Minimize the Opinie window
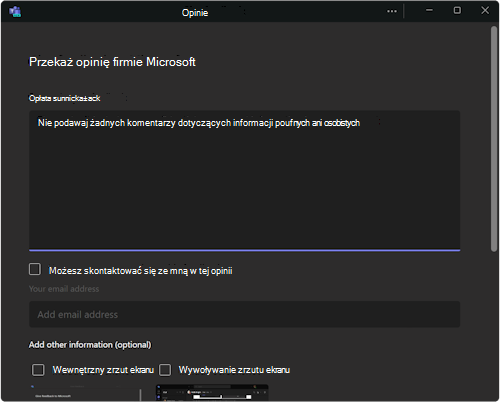Screen dimensions: 500x402 click(x=429, y=10)
